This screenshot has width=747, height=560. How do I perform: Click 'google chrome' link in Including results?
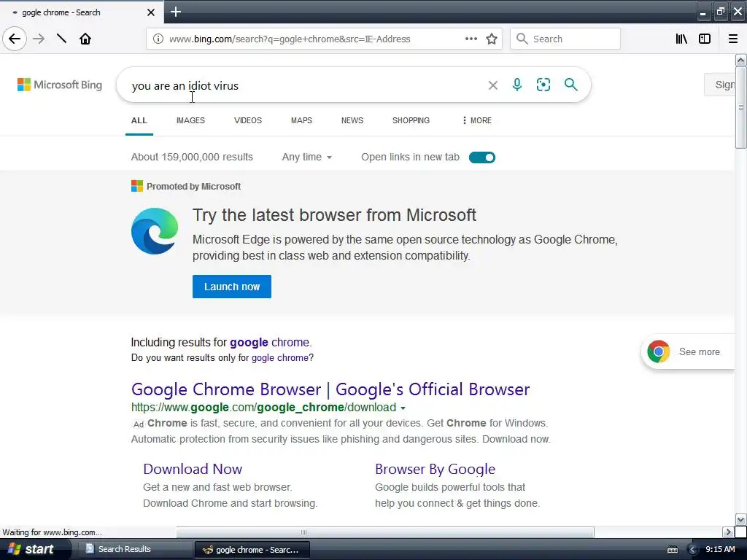pos(270,343)
